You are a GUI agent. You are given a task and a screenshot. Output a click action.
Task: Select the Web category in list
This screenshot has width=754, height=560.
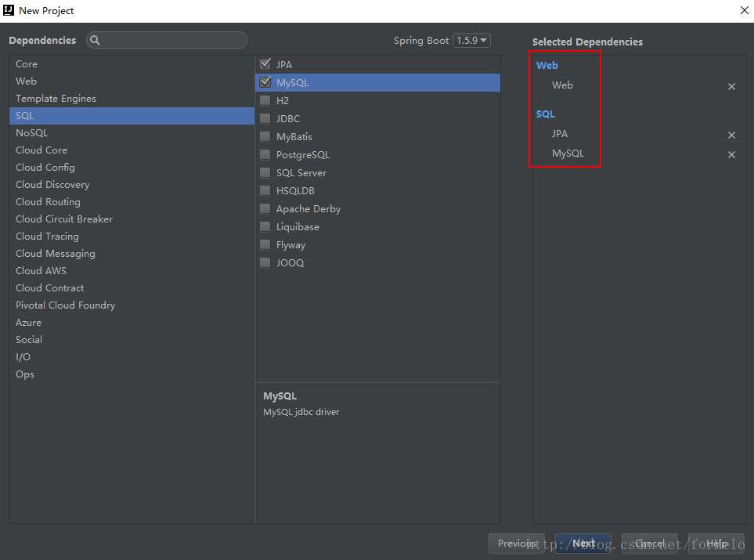click(x=132, y=81)
